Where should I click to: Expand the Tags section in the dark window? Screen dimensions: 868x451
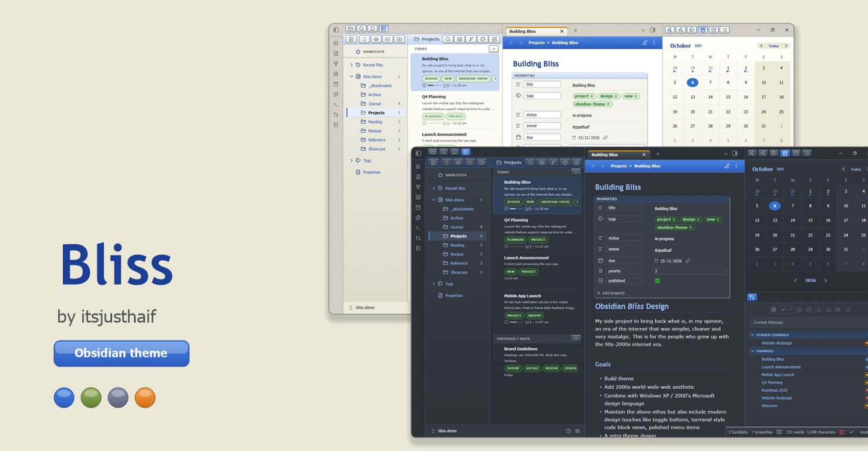(x=434, y=284)
